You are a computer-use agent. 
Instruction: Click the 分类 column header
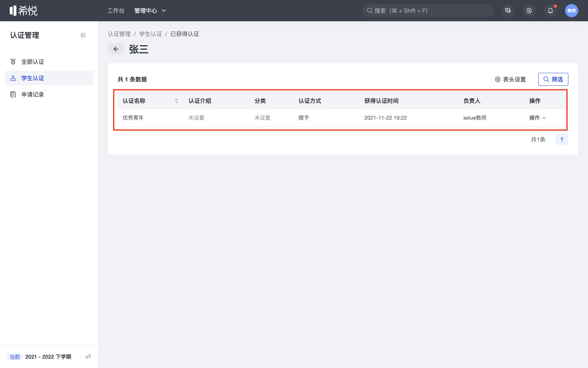tap(260, 101)
